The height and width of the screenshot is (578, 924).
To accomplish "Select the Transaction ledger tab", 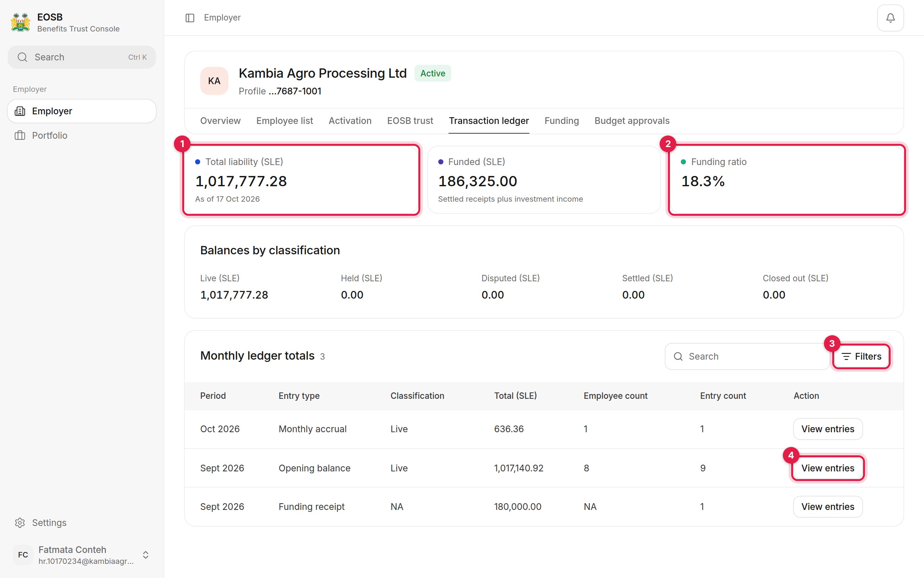I will pyautogui.click(x=489, y=121).
